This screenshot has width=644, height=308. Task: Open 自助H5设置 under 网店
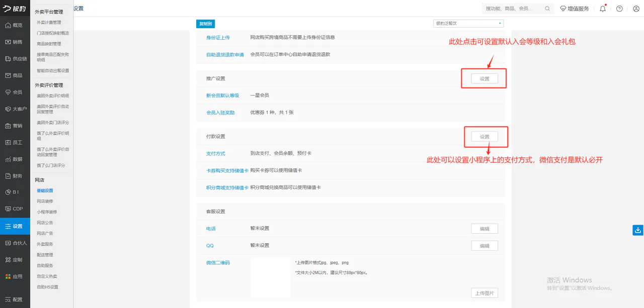click(x=47, y=287)
